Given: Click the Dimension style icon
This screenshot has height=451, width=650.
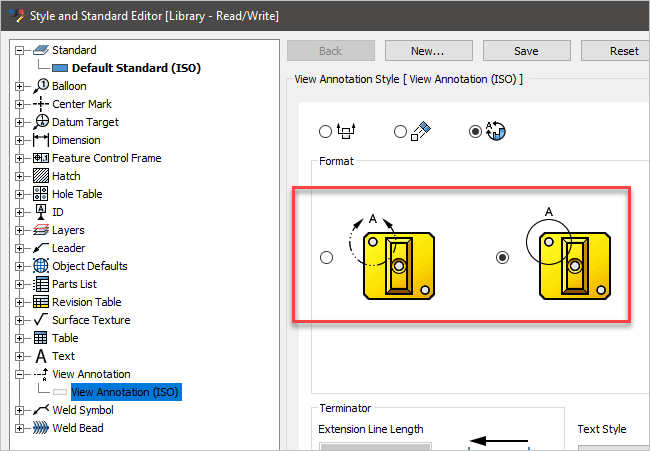Looking at the screenshot, I should [x=41, y=140].
